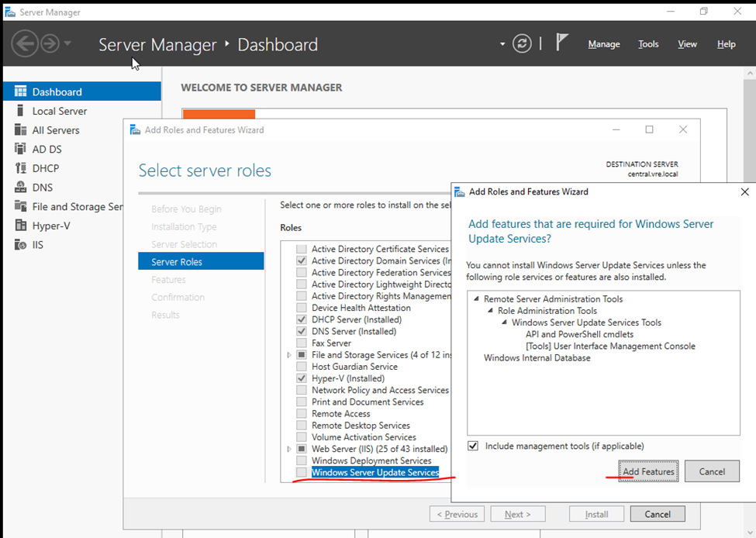Open the Tools menu

point(648,44)
